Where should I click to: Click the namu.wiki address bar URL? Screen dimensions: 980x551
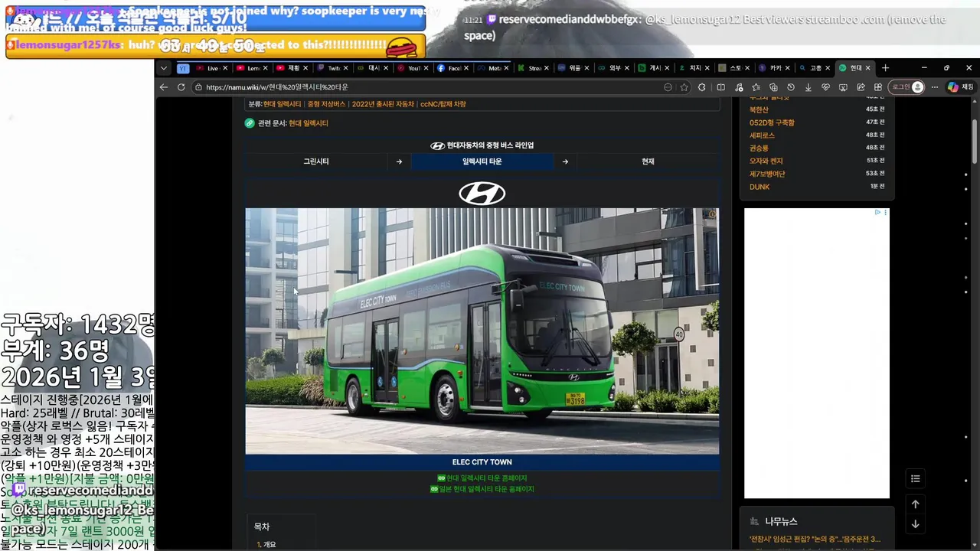[277, 87]
